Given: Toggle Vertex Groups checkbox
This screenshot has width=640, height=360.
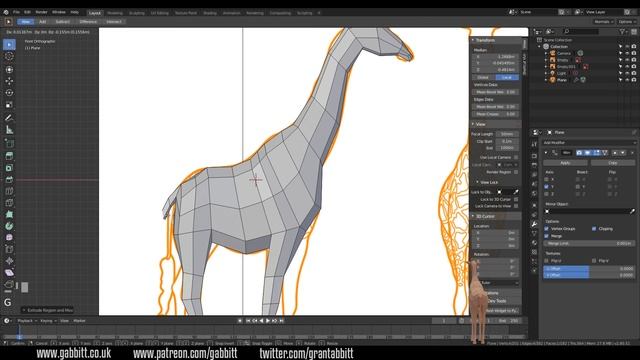Looking at the screenshot, I should pyautogui.click(x=547, y=229).
